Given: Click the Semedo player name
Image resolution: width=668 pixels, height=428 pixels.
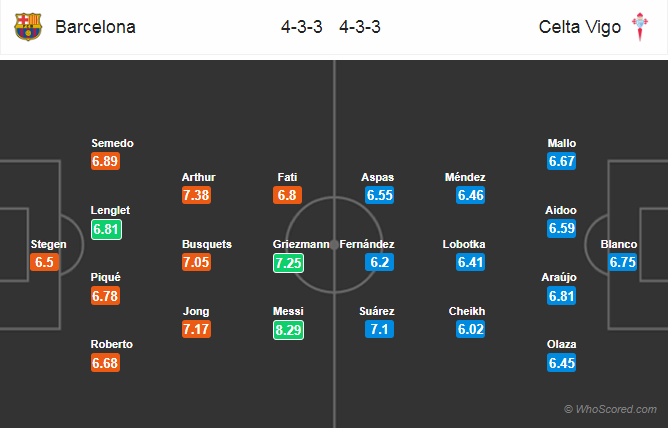Looking at the screenshot, I should tap(112, 143).
